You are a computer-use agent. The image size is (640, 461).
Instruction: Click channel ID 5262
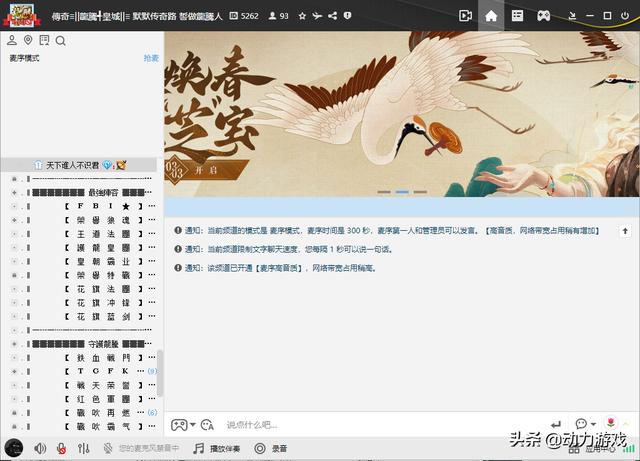point(244,16)
